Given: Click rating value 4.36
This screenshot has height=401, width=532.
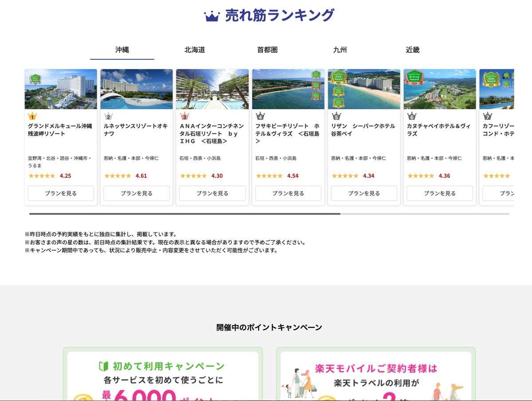Looking at the screenshot, I should point(445,176).
